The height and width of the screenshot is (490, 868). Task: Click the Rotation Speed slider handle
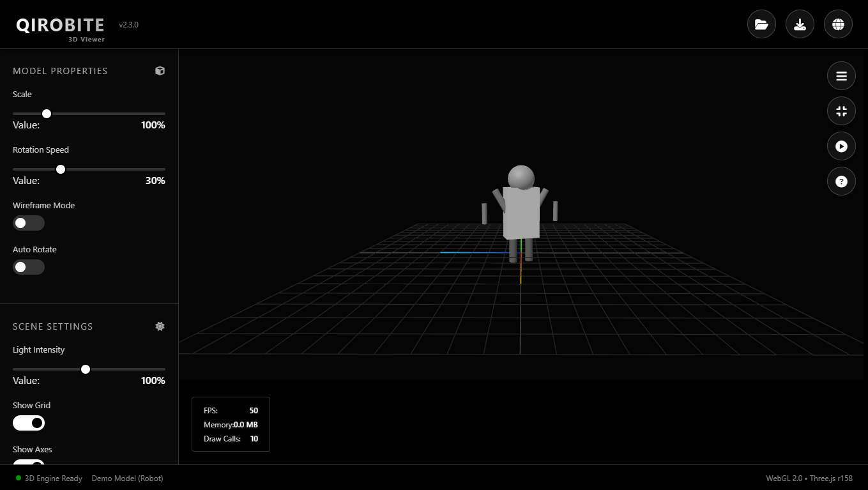(61, 169)
